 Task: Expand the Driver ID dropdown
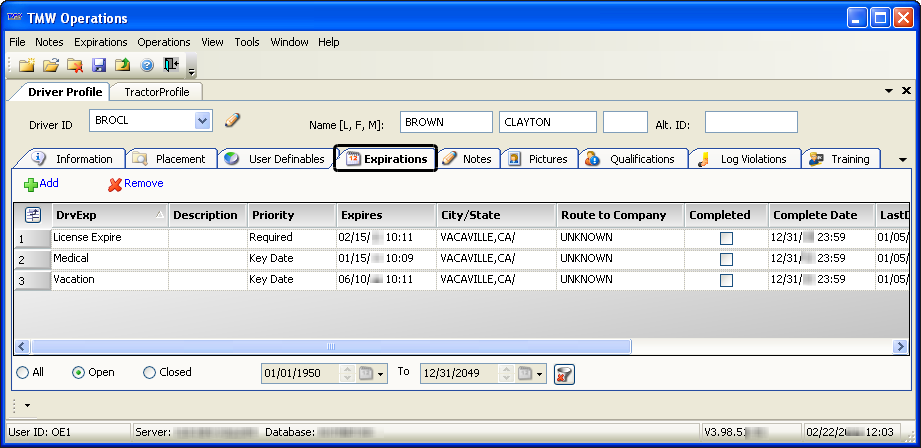(202, 121)
